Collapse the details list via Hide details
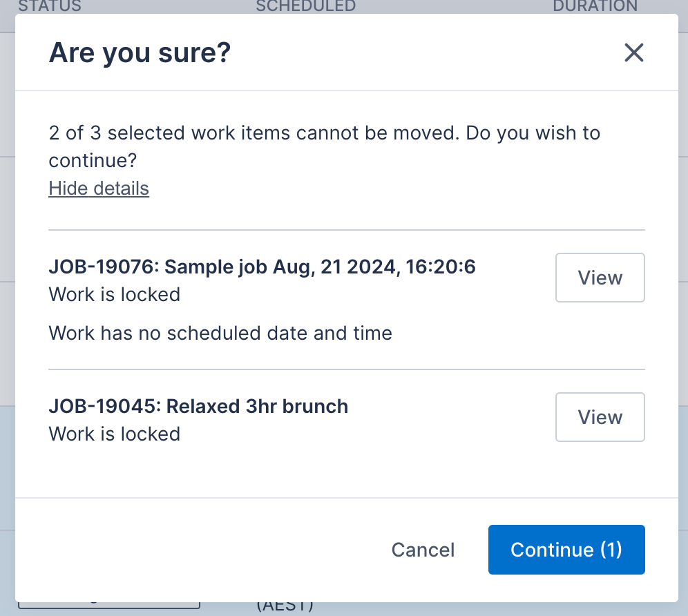Viewport: 688px width, 616px height. pos(98,188)
